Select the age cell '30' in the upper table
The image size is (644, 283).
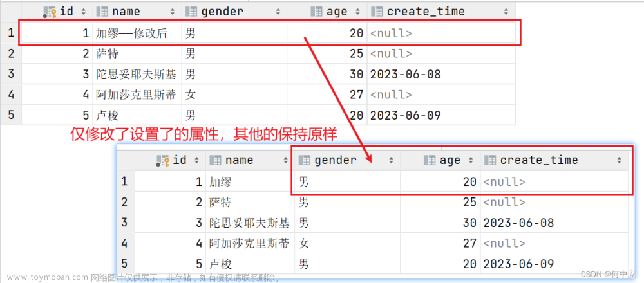(327, 74)
